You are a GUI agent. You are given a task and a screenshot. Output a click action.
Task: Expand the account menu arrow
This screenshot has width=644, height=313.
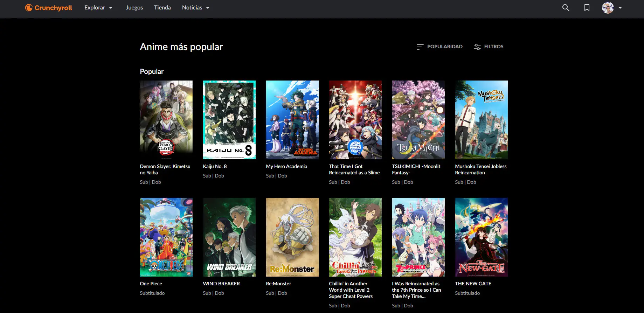pyautogui.click(x=620, y=8)
